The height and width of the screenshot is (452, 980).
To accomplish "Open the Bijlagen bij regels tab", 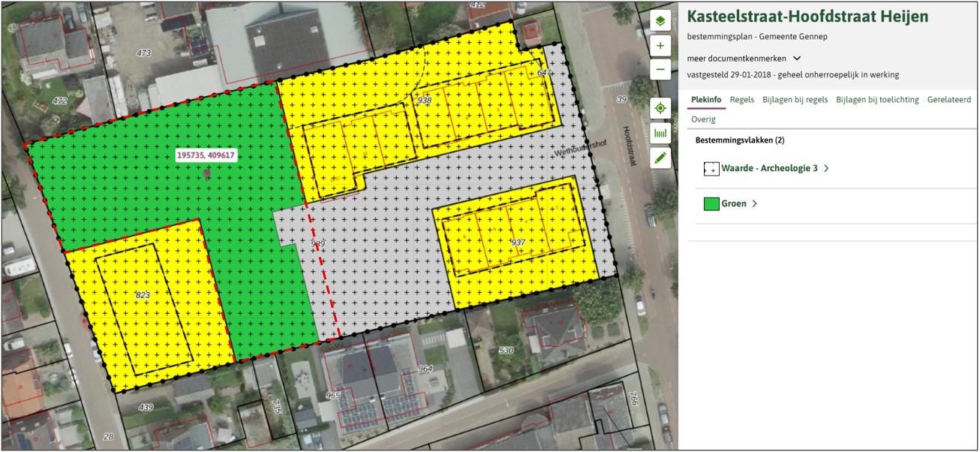I will [795, 100].
